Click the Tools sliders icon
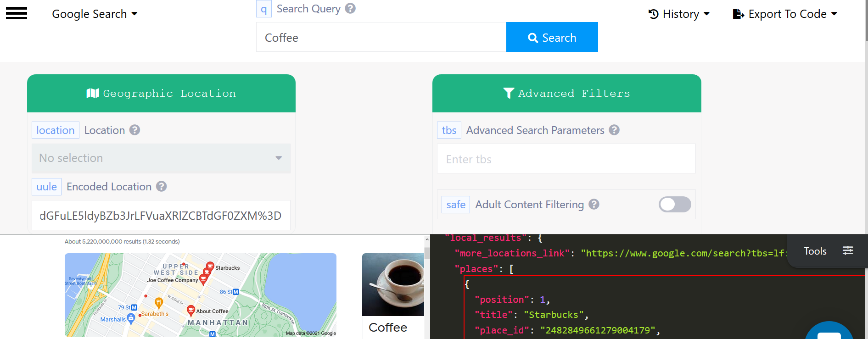 coord(848,250)
